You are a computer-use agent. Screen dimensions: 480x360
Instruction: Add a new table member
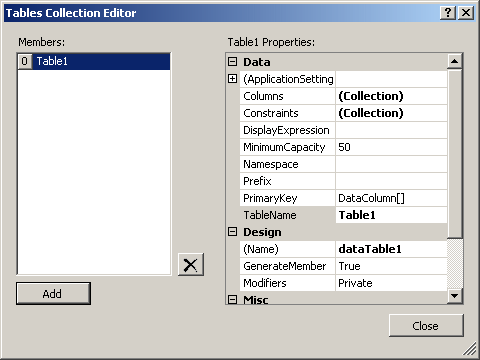tap(53, 294)
